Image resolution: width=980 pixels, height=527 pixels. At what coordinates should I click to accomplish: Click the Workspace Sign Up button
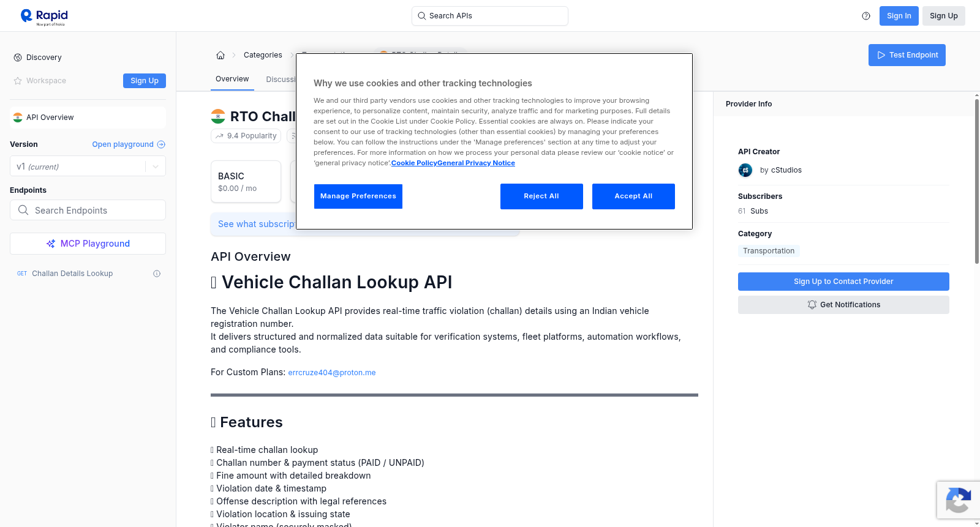145,81
